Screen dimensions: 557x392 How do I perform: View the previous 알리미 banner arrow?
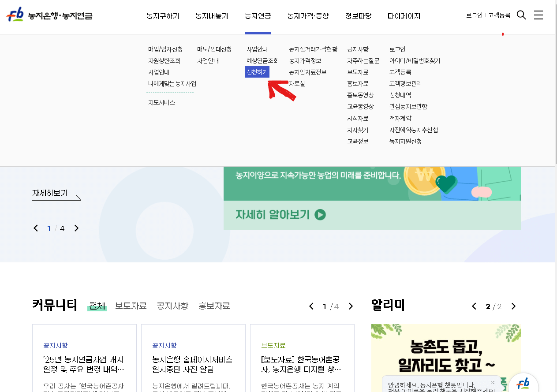tap(474, 306)
